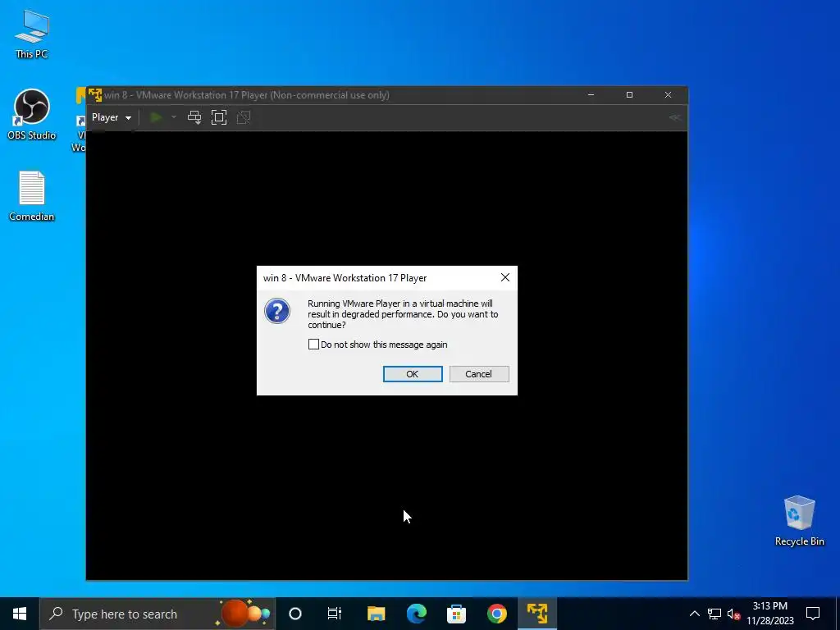Click the VMware logo in title bar
This screenshot has width=840, height=630.
click(x=95, y=95)
